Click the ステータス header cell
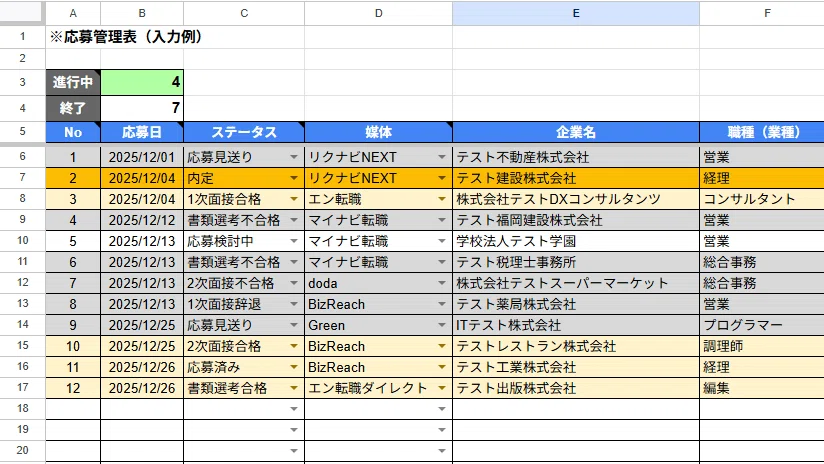Viewport: 824px width, 464px height. (x=244, y=132)
